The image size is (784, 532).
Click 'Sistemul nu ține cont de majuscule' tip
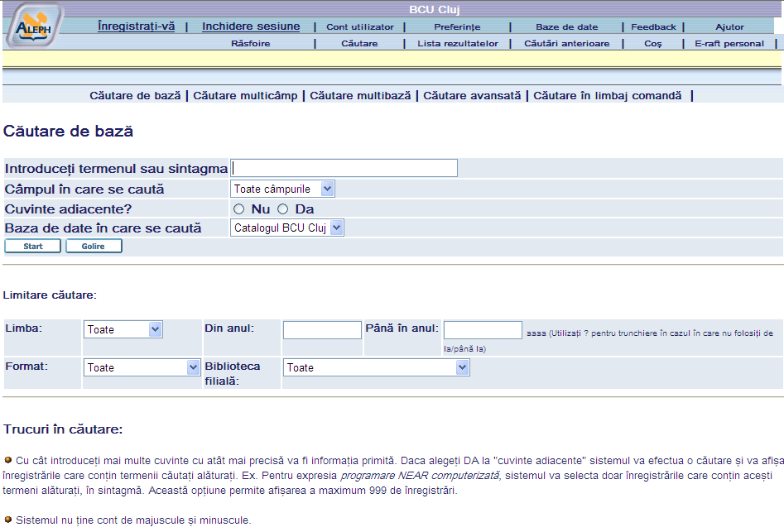pyautogui.click(x=133, y=520)
